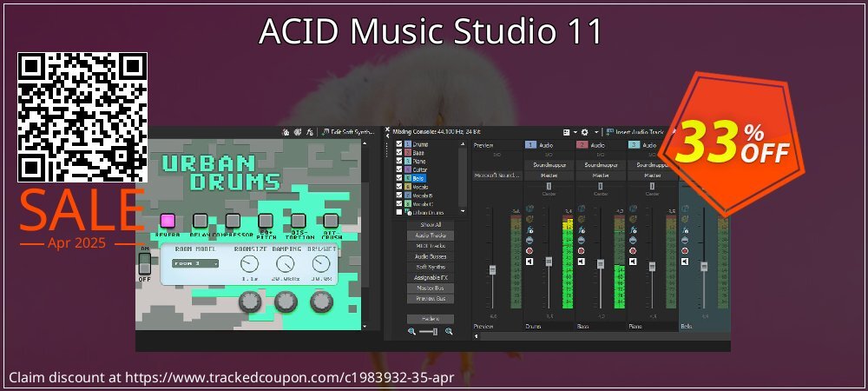The image size is (868, 391).
Task: Click the Dry/Wet knob
Action: [321, 264]
